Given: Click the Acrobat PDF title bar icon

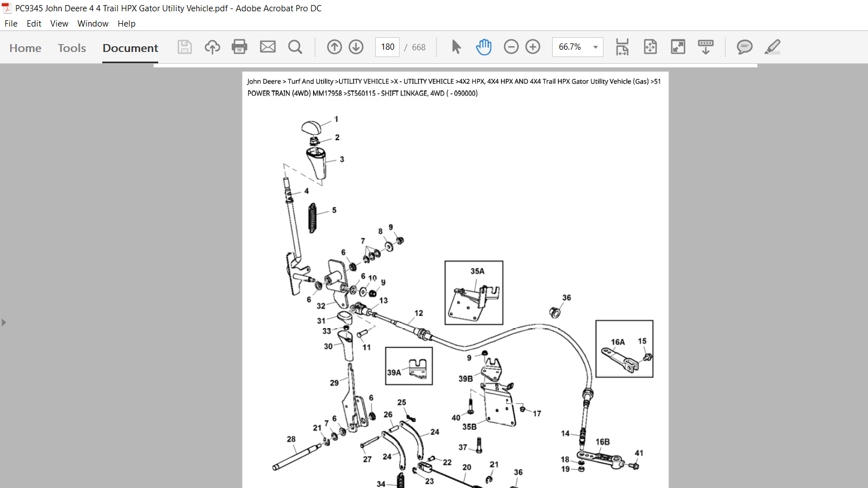Looking at the screenshot, I should [x=7, y=8].
